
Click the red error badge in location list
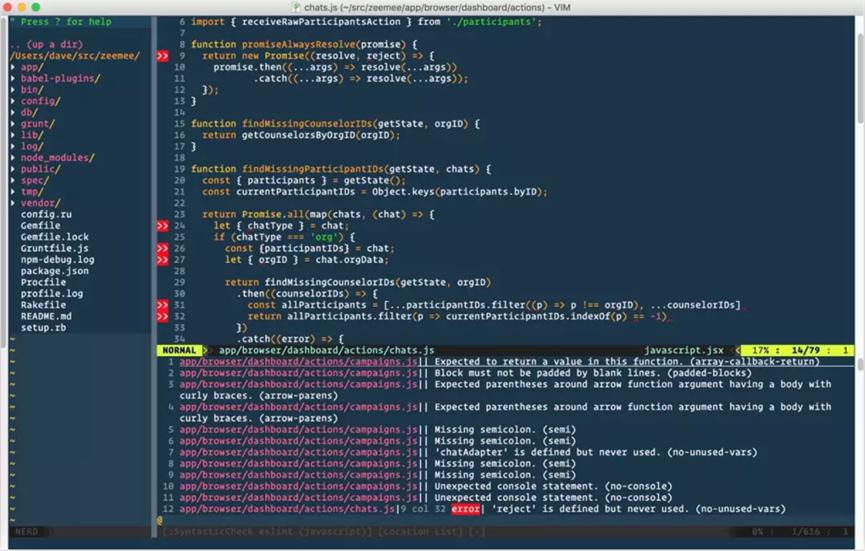465,509
